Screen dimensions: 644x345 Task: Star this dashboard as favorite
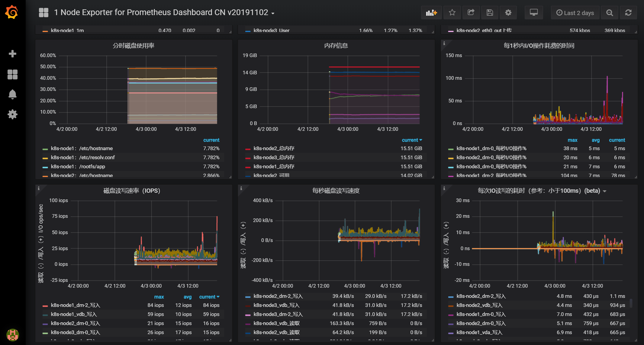click(x=452, y=12)
